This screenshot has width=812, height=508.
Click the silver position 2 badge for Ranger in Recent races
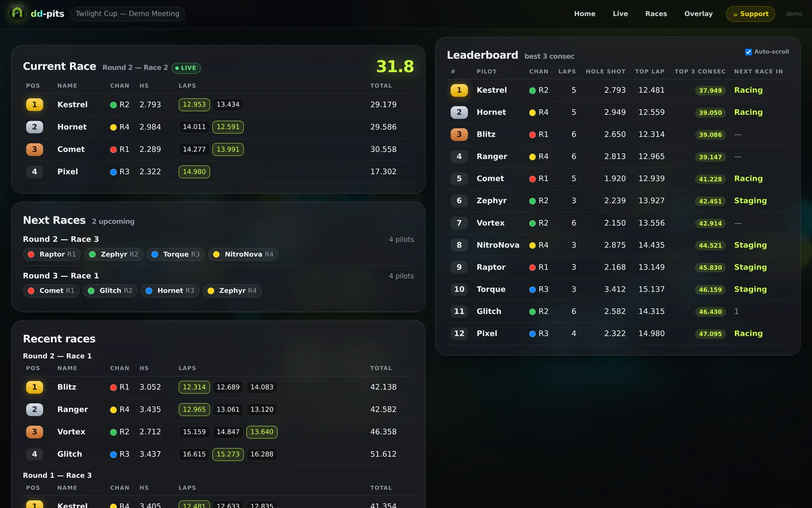35,409
